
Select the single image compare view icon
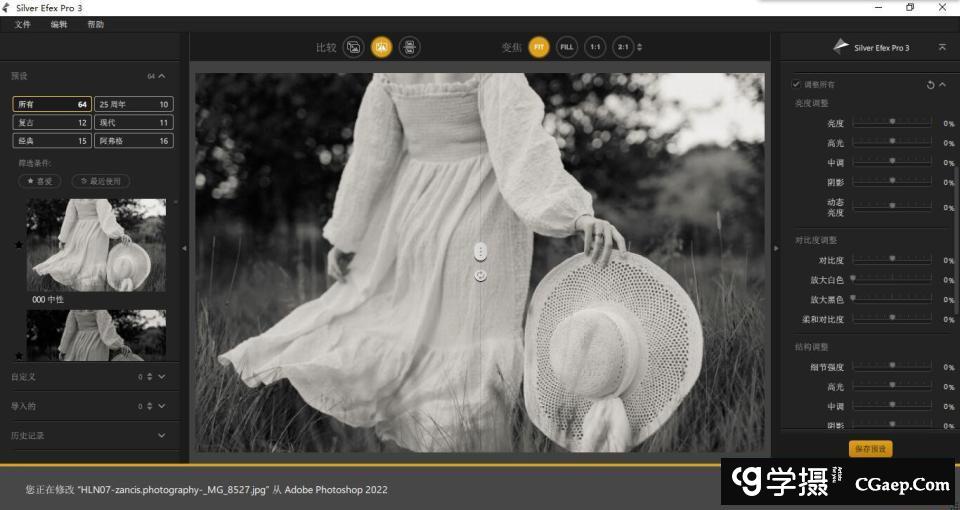(353, 47)
